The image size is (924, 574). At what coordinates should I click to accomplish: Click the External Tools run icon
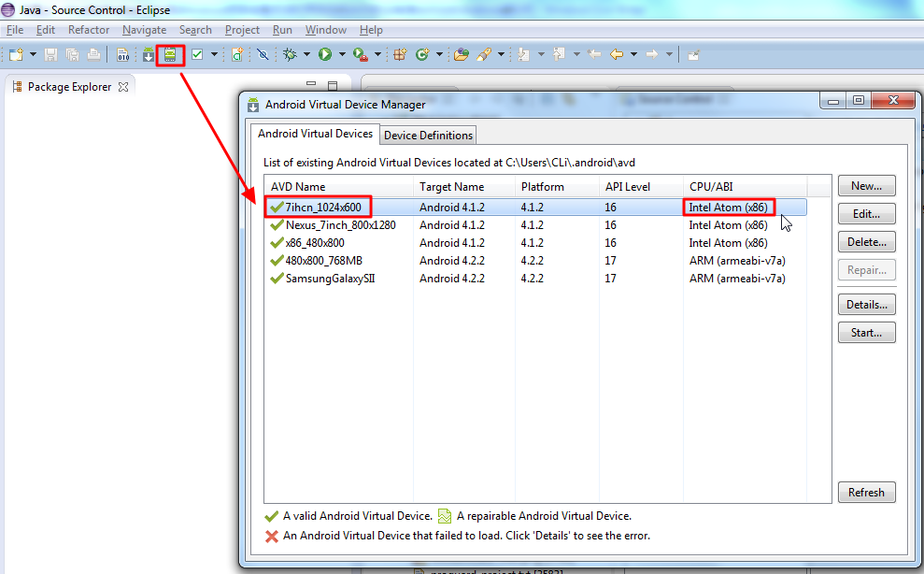pos(360,55)
